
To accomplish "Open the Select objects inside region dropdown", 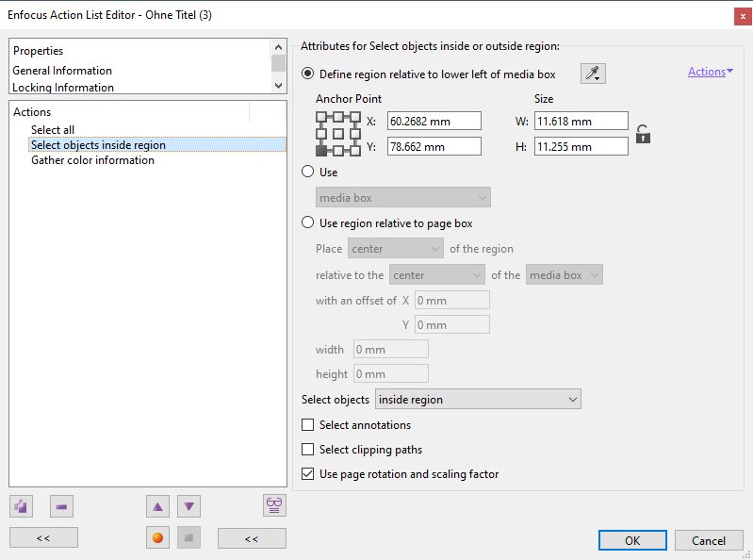I will pyautogui.click(x=478, y=399).
